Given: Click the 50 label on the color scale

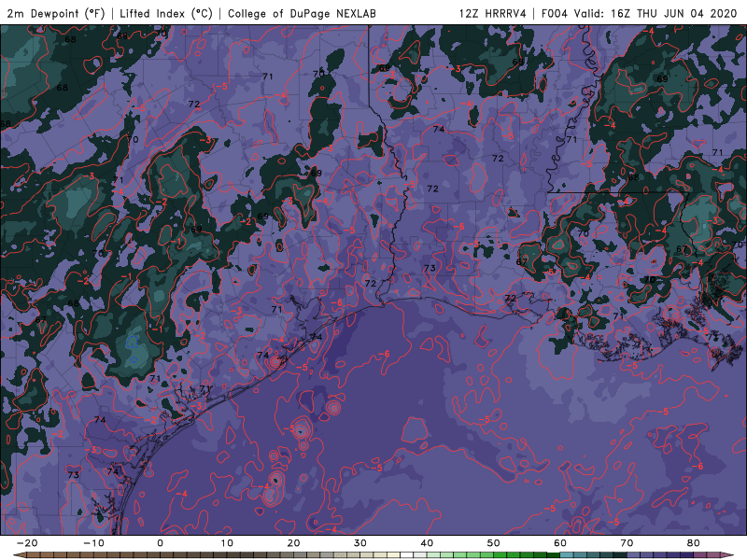Looking at the screenshot, I should click(494, 543).
